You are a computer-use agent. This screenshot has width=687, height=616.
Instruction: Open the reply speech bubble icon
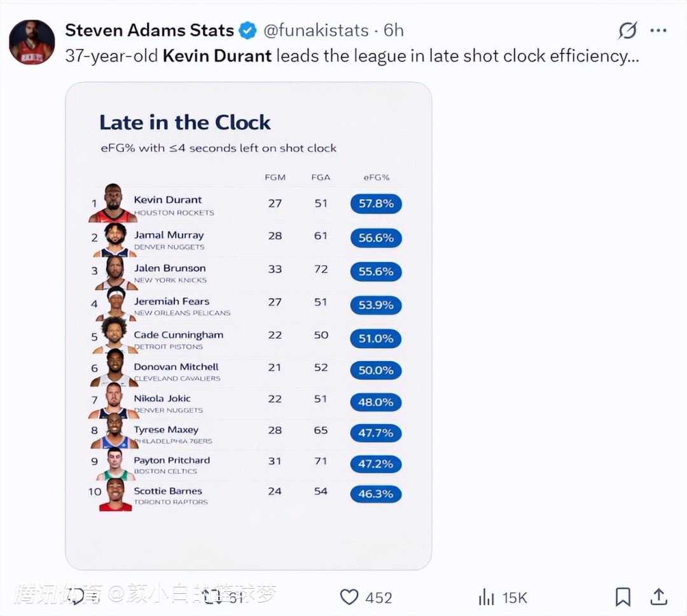[x=78, y=597]
